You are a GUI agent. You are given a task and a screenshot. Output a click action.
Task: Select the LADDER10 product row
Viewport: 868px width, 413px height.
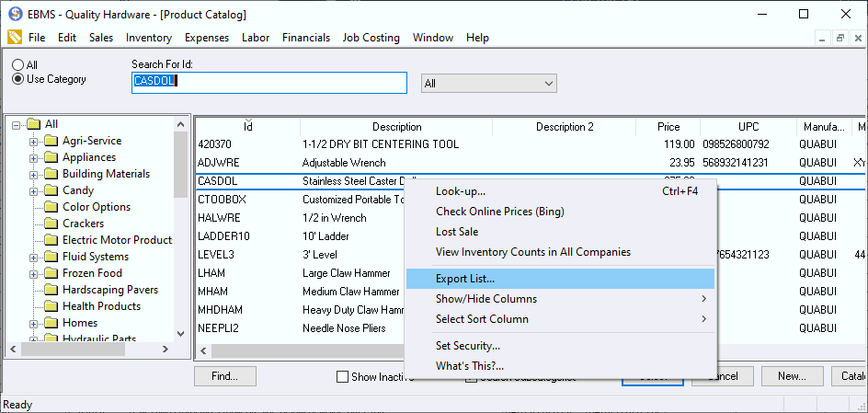[301, 236]
